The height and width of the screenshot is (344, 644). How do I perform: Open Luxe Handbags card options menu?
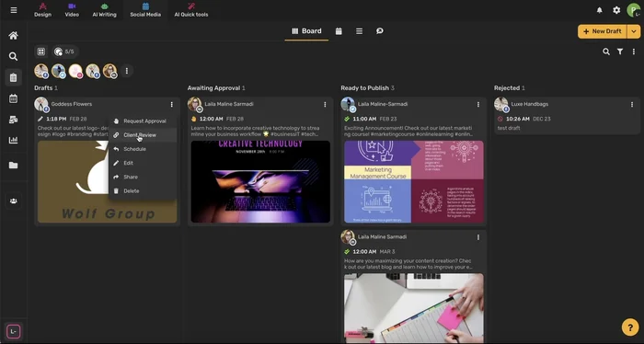click(x=632, y=105)
